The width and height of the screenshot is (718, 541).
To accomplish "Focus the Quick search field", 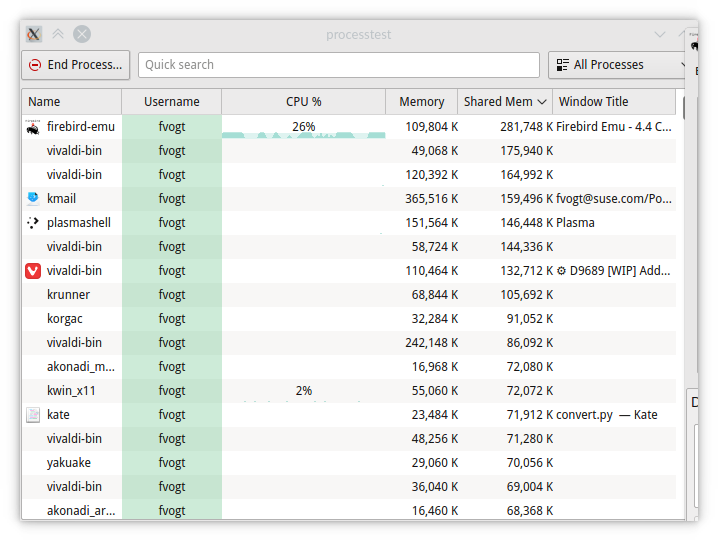I will (339, 65).
